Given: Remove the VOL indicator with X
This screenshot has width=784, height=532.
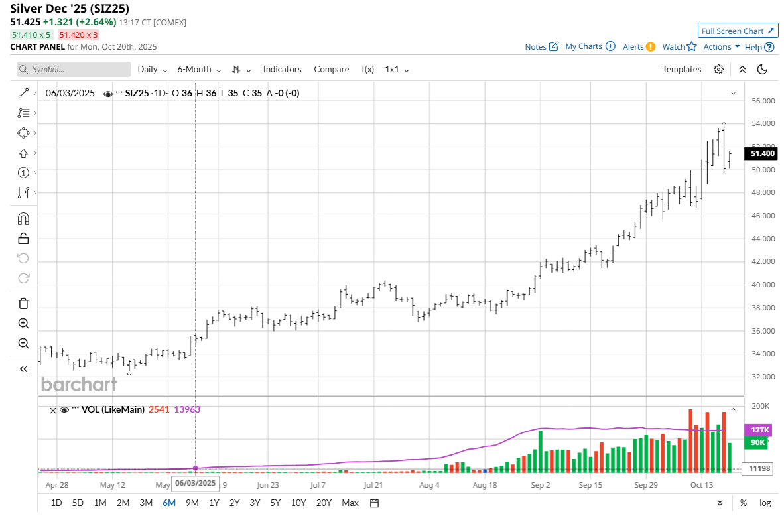Looking at the screenshot, I should point(53,411).
